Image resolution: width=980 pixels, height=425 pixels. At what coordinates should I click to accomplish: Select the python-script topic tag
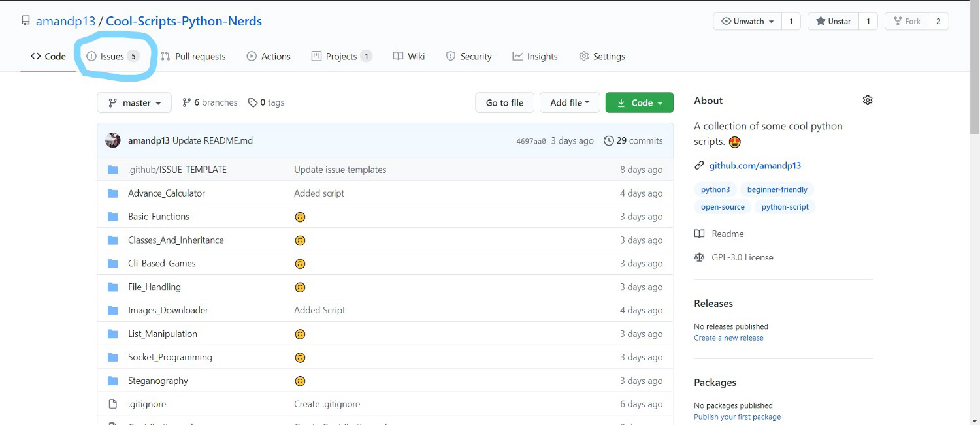[785, 207]
